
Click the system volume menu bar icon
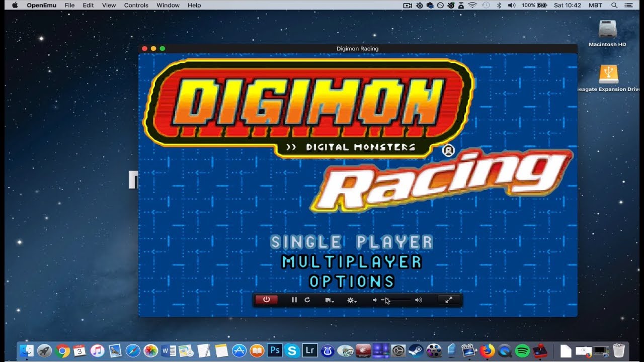coord(512,5)
